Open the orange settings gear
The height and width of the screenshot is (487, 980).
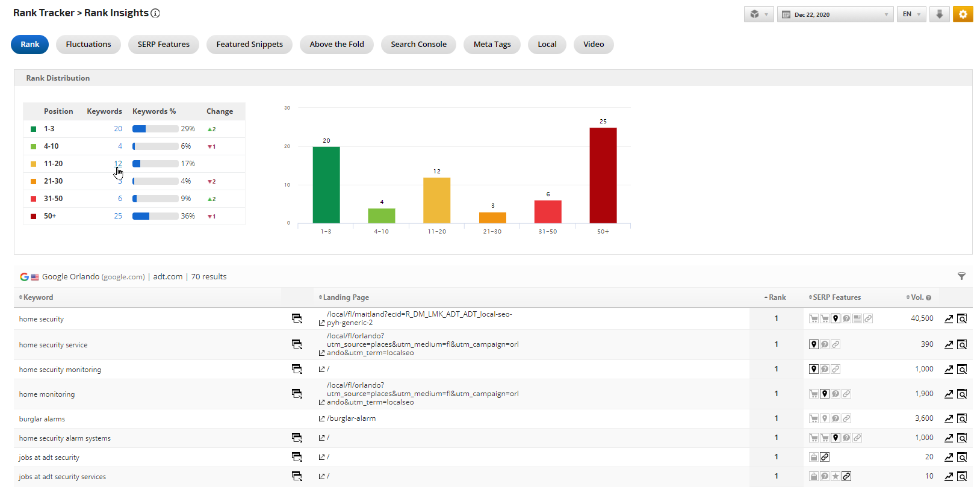[x=963, y=14]
